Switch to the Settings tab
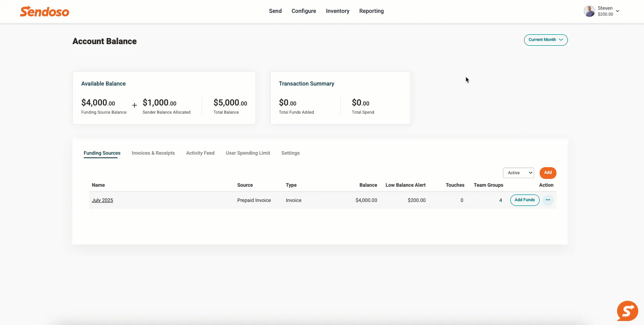Screen dimensions: 644x325 (x=290, y=153)
